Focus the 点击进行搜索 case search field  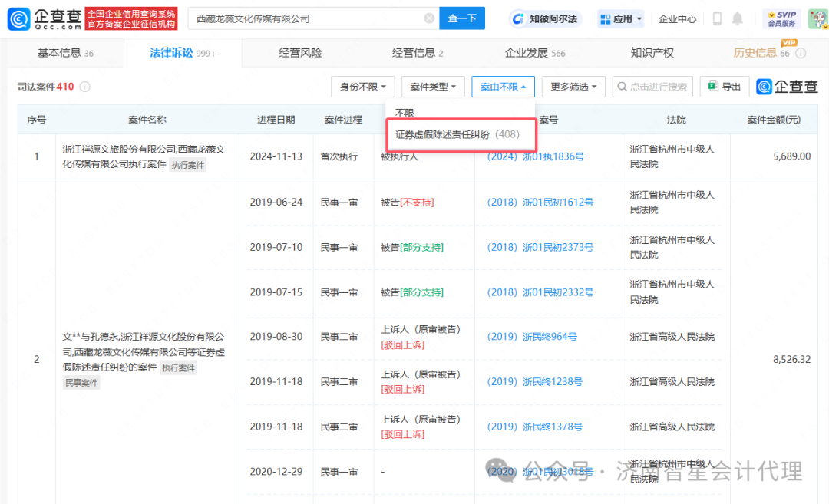point(652,87)
